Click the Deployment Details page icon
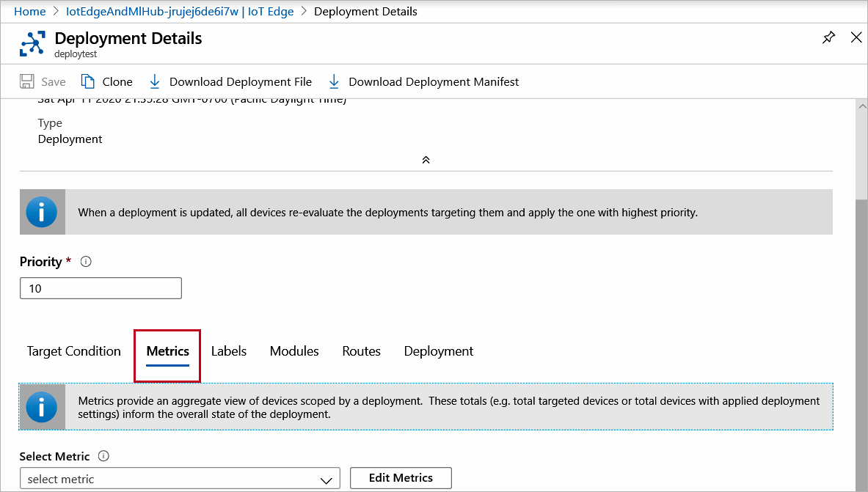Image resolution: width=868 pixels, height=492 pixels. pyautogui.click(x=31, y=43)
